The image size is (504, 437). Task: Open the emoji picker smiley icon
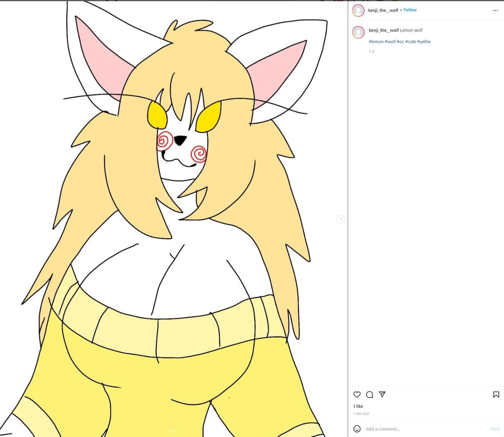click(357, 429)
